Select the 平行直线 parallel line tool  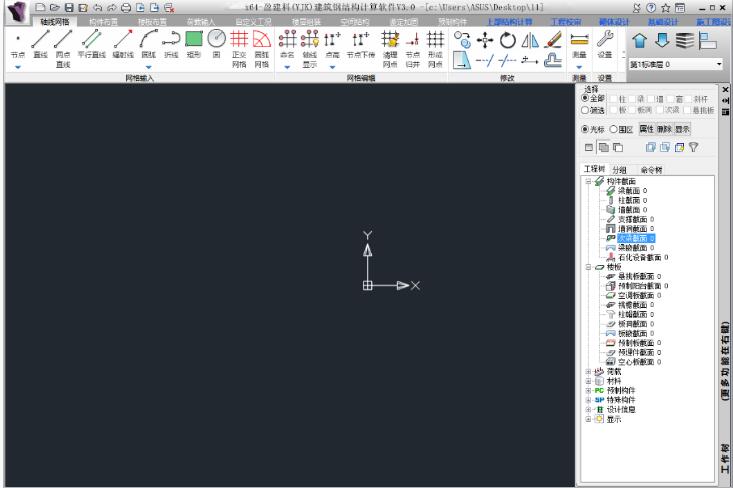click(x=94, y=44)
